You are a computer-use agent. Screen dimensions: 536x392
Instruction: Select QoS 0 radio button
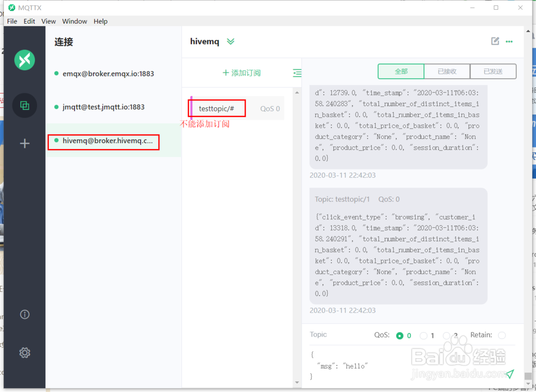pyautogui.click(x=399, y=336)
